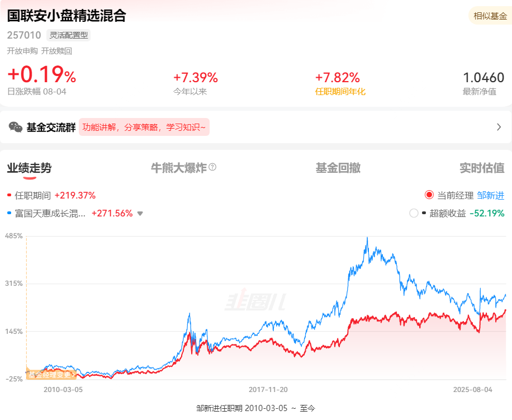Switch to the 业绩走势 tab
The height and width of the screenshot is (420, 512).
(x=29, y=168)
